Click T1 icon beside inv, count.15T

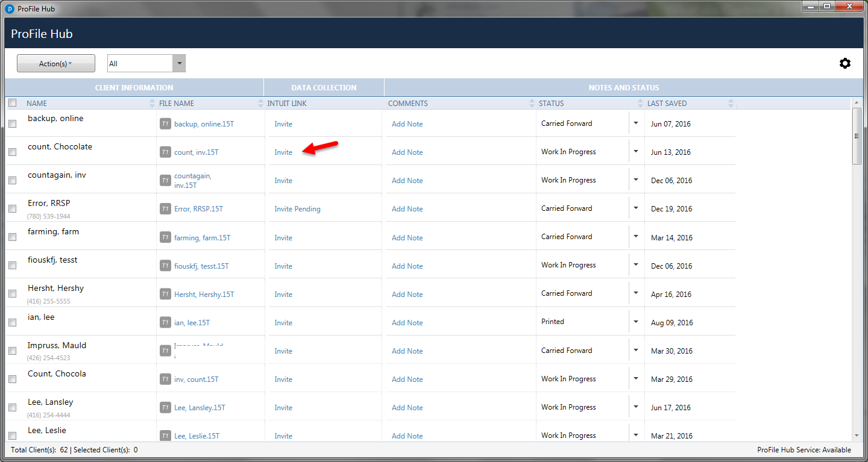click(165, 379)
